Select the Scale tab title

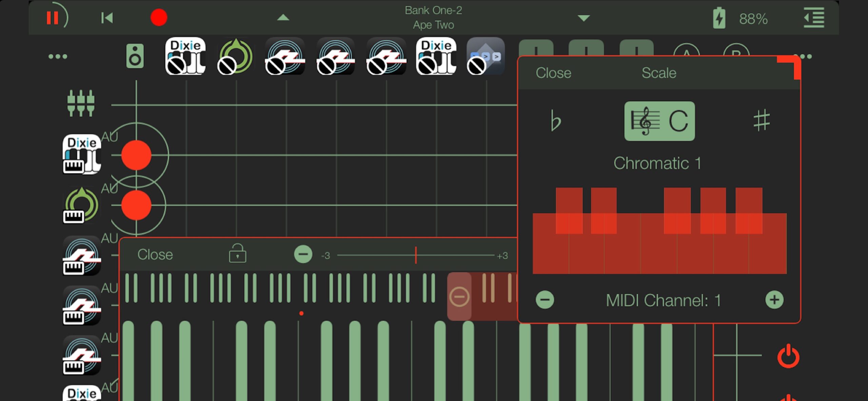pos(659,73)
